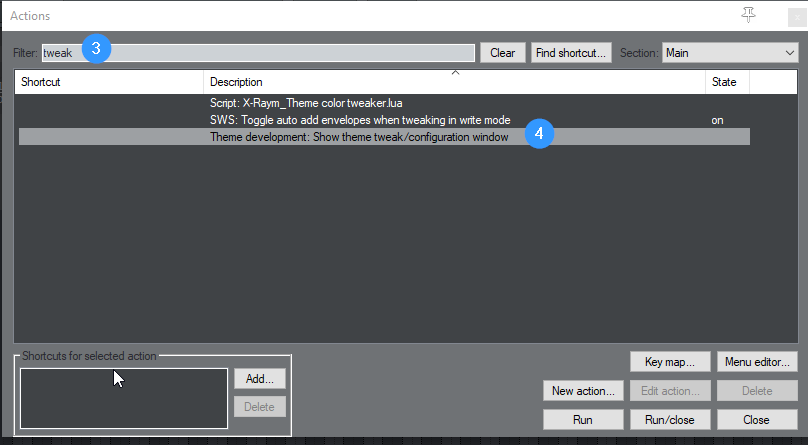Sort actions by the Description column header
Viewport: 808px width, 445px height.
(454, 82)
